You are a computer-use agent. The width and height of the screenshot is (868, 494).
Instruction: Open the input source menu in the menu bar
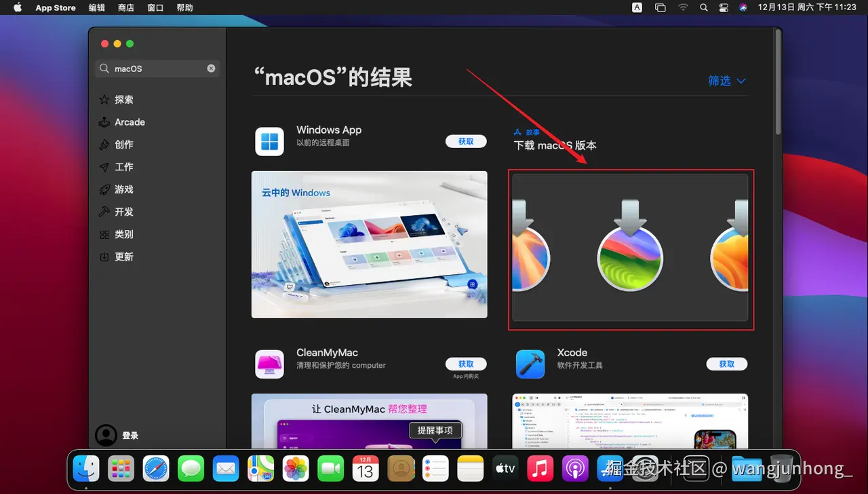point(637,7)
